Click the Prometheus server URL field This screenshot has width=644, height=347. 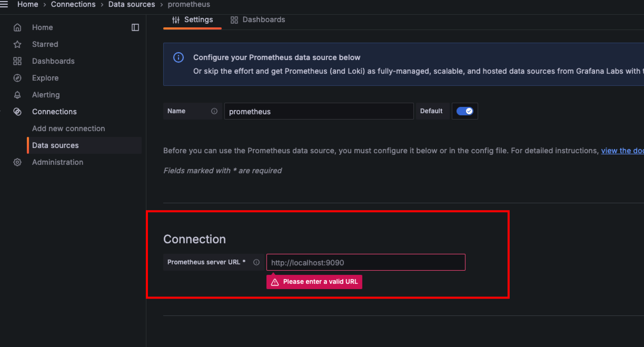(366, 262)
